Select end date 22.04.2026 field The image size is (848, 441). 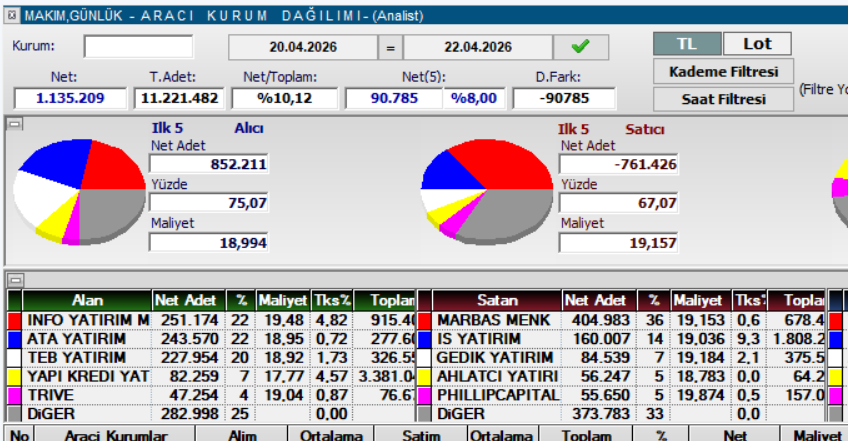point(478,47)
